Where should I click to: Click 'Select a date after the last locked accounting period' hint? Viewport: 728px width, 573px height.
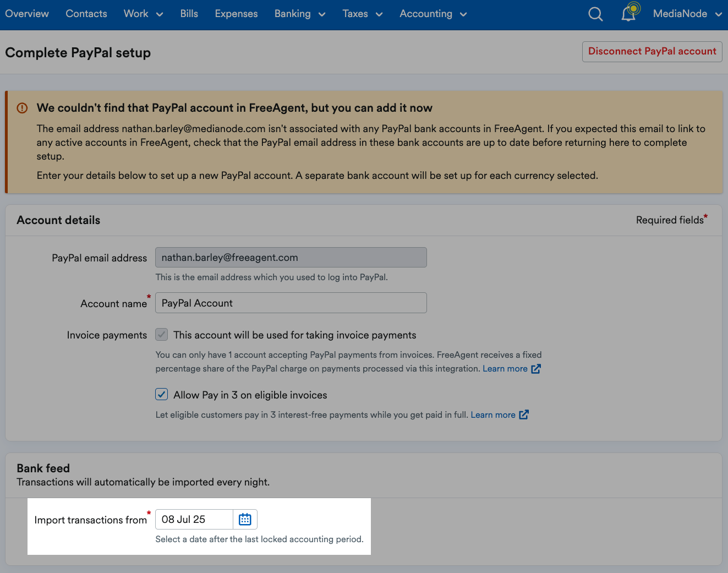(259, 539)
